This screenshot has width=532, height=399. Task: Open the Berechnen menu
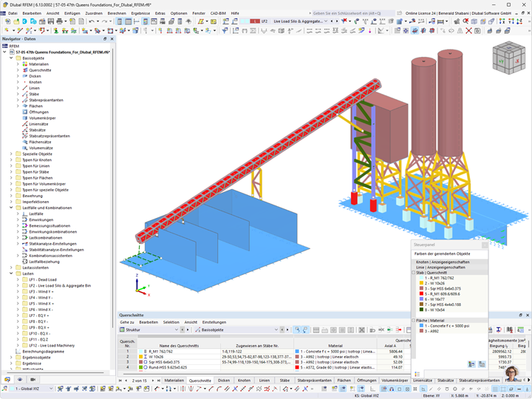coord(117,13)
